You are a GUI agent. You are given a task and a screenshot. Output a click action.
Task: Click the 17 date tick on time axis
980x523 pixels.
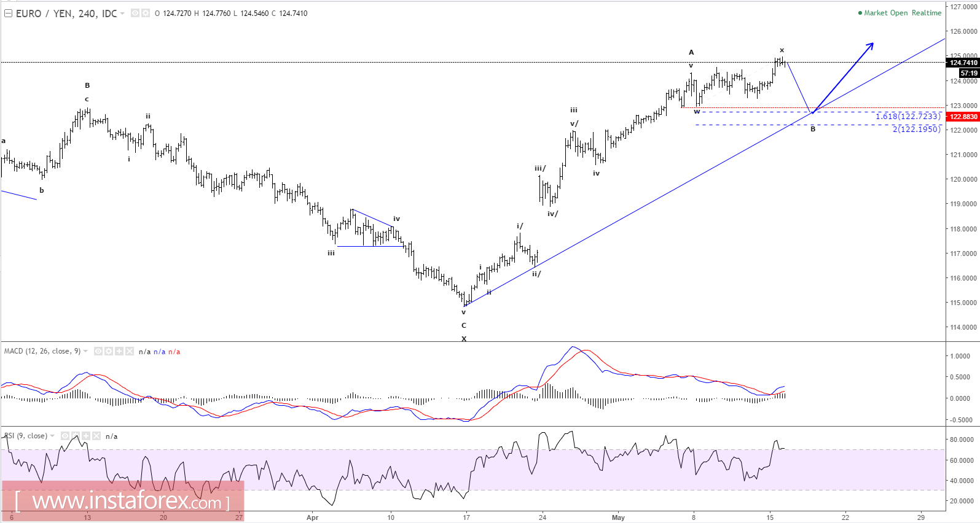[466, 517]
